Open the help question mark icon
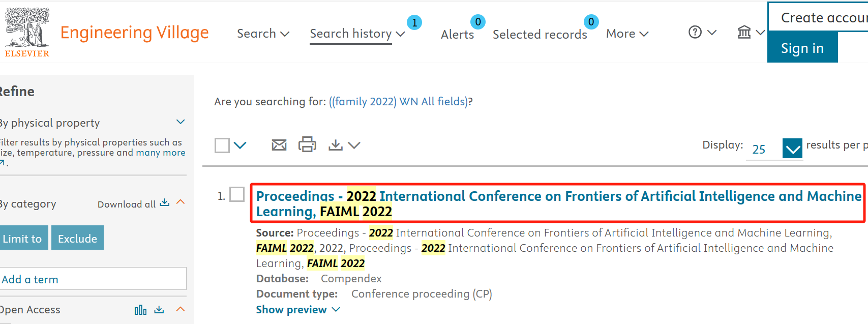The height and width of the screenshot is (324, 868). point(695,33)
